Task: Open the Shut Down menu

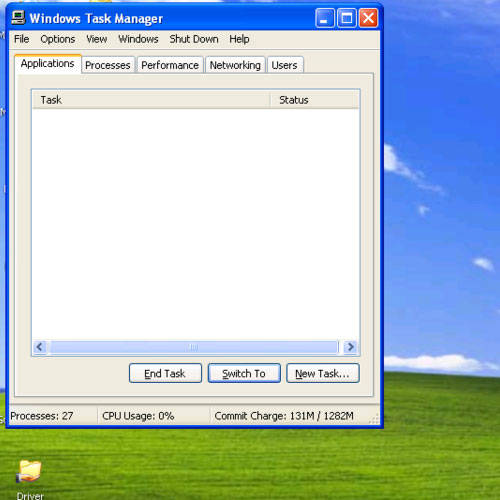Action: coord(194,39)
